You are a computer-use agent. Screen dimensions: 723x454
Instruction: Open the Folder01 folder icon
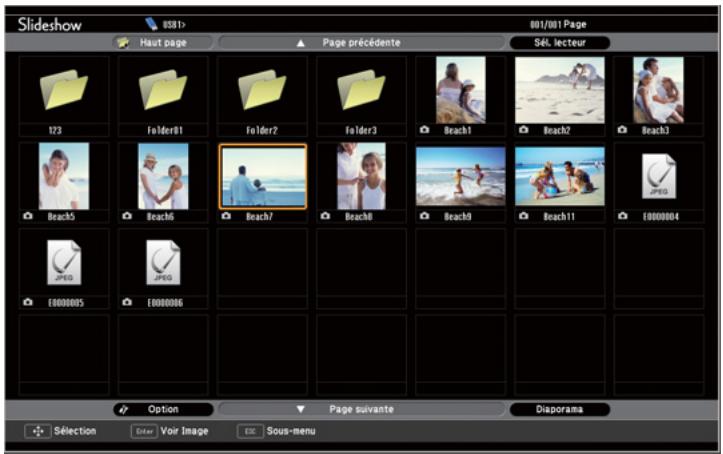coord(163,89)
